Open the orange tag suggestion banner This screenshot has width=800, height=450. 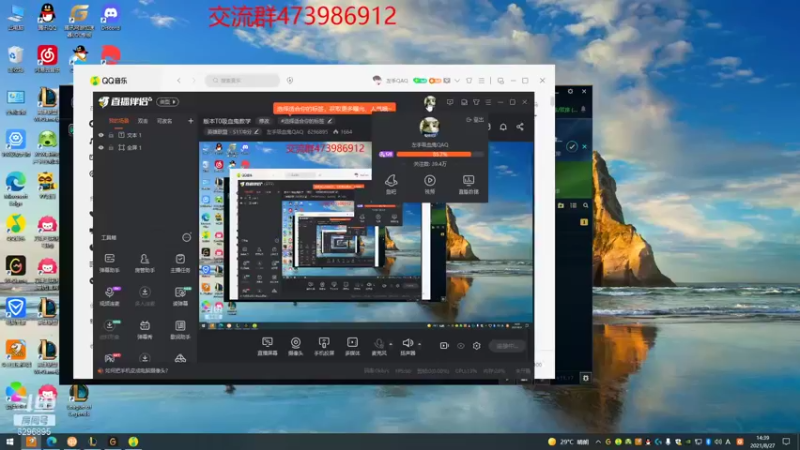point(334,108)
